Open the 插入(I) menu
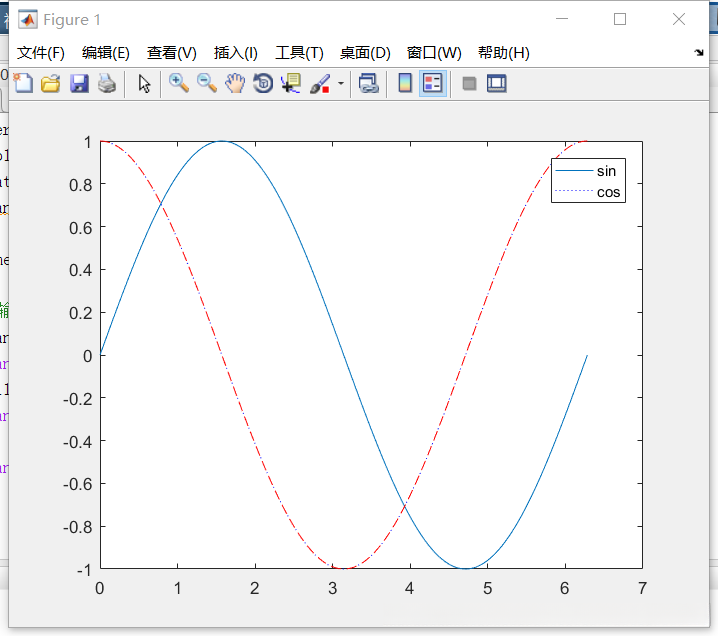718x636 pixels. click(x=236, y=53)
